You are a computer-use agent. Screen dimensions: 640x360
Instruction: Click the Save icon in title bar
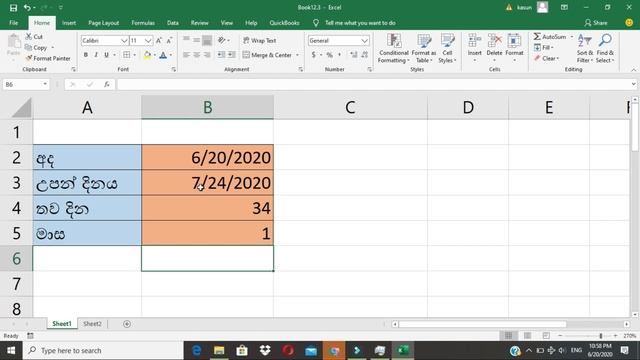click(x=13, y=8)
